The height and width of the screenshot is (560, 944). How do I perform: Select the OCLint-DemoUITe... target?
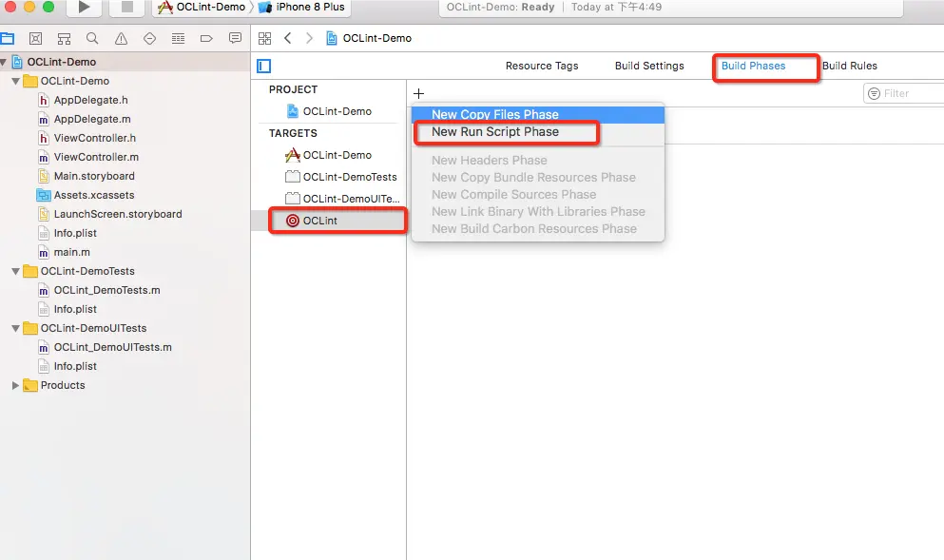coord(341,199)
